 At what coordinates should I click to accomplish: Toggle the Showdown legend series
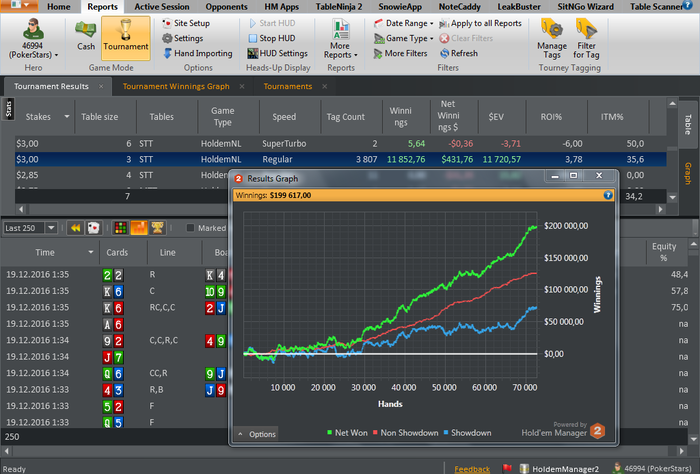pyautogui.click(x=467, y=433)
